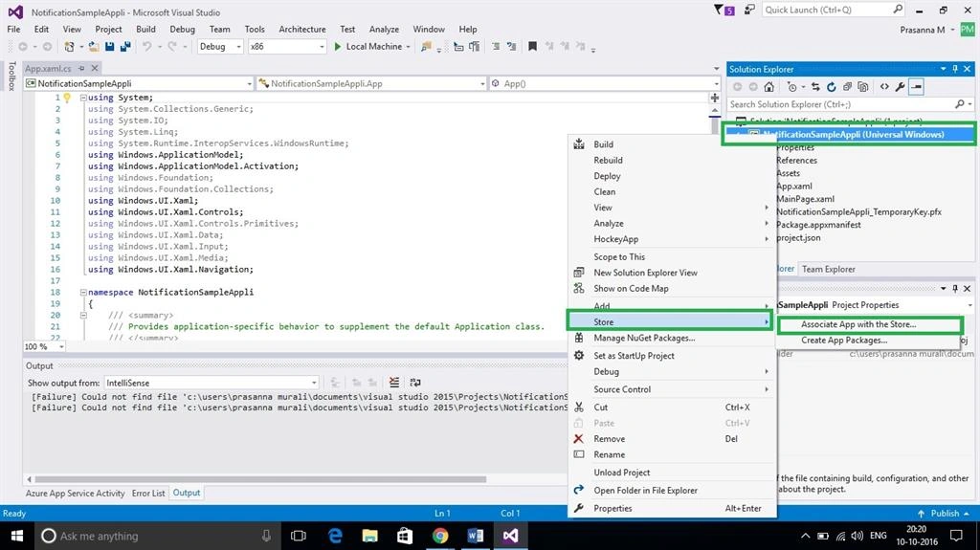This screenshot has height=550, width=980.
Task: Click the Solution Explorer Home icon
Action: pos(768,87)
